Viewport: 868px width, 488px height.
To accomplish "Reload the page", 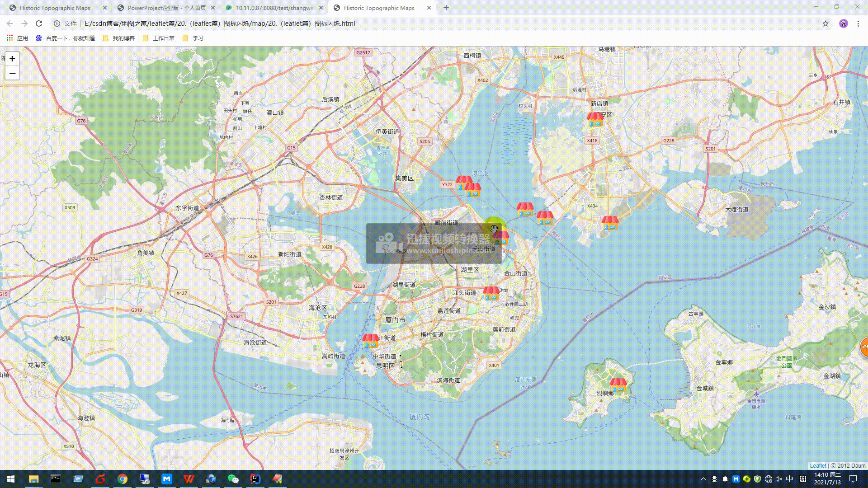I will pyautogui.click(x=39, y=23).
